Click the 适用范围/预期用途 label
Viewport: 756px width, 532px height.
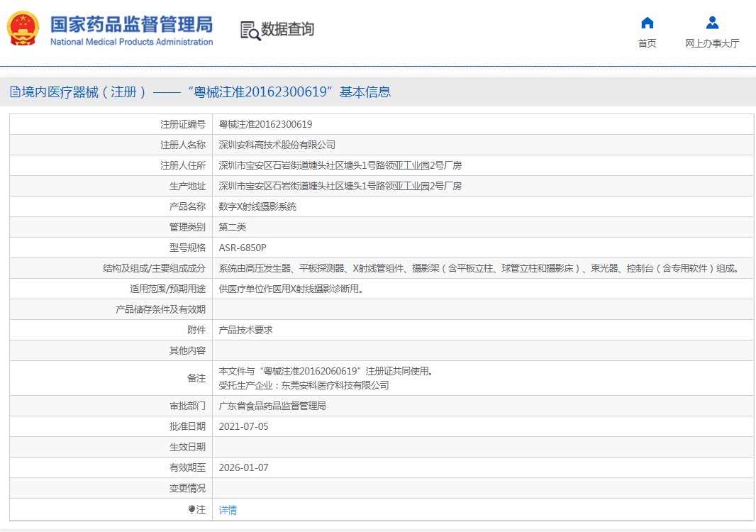[167, 289]
